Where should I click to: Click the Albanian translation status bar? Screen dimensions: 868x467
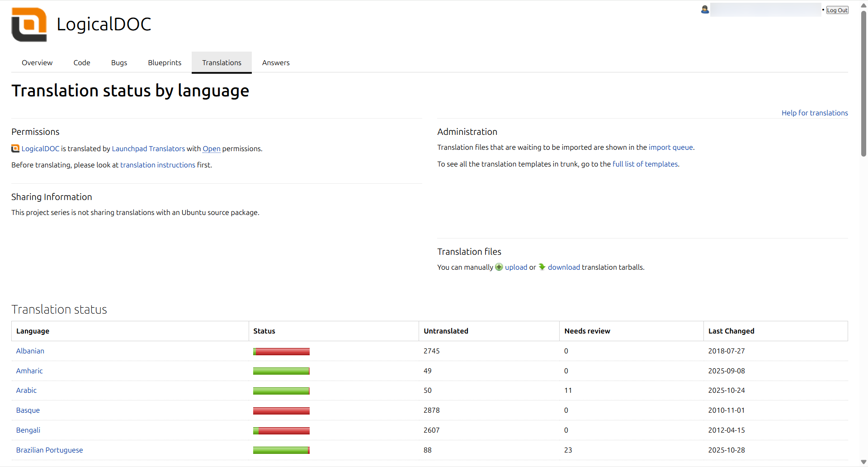pyautogui.click(x=281, y=351)
